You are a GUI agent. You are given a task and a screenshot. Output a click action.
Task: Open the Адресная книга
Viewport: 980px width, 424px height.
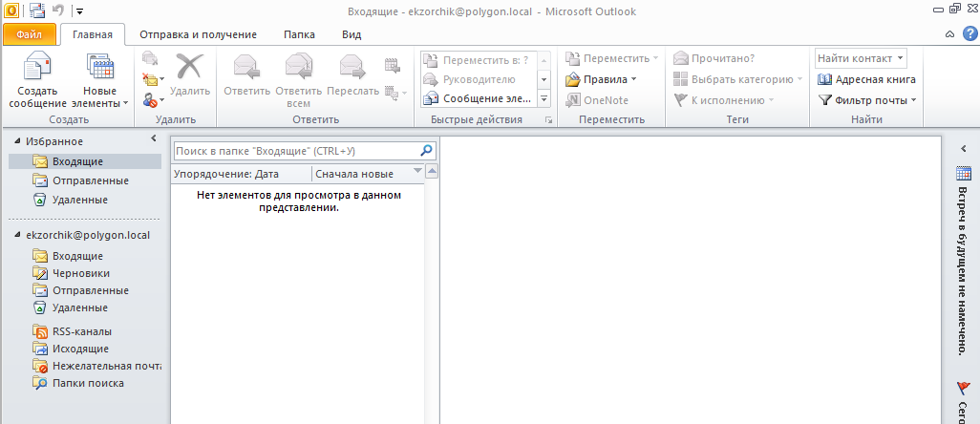coord(866,79)
